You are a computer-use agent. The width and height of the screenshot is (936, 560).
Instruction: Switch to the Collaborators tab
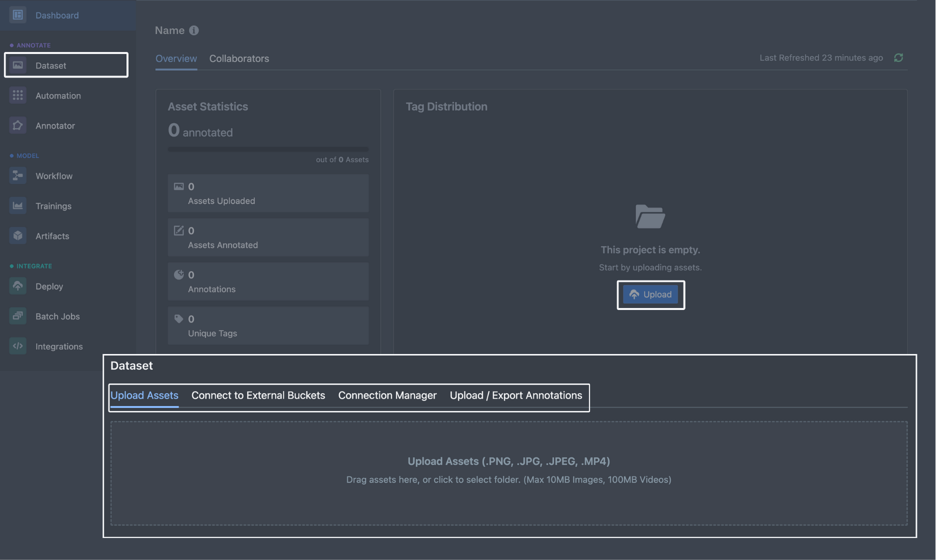(239, 58)
